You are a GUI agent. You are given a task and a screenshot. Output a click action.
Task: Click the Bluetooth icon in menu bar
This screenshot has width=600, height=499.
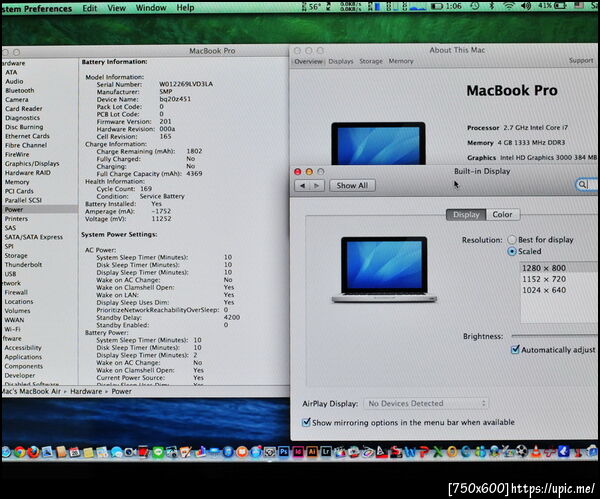(x=492, y=6)
